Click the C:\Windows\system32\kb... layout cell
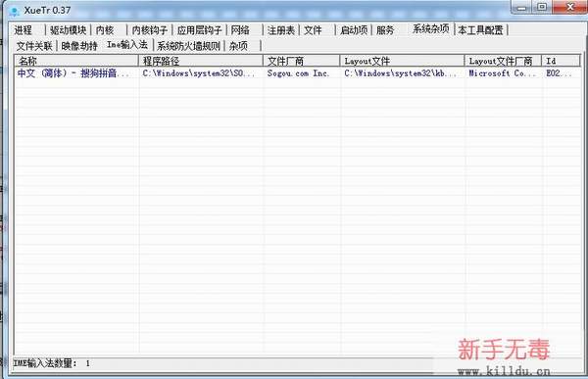 [x=401, y=73]
